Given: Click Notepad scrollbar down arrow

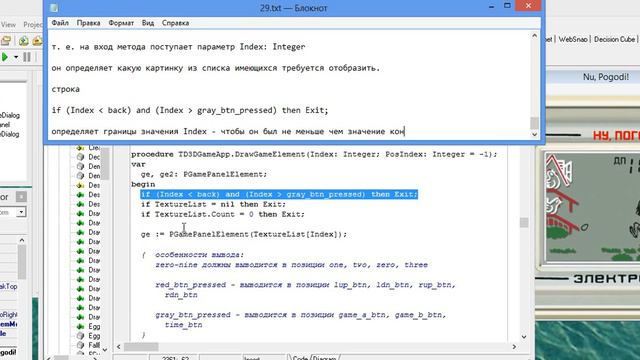Looking at the screenshot, I should tap(534, 135).
